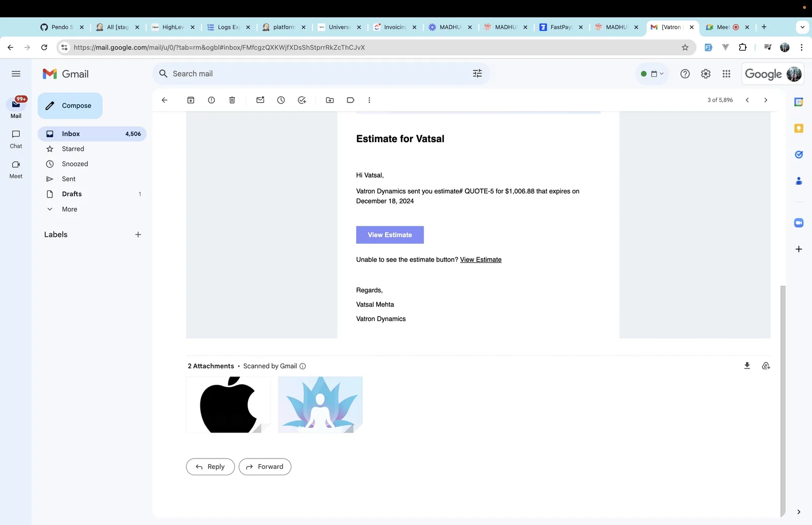Show Scanned by Gmail info icon
Viewport: 812px width, 525px height.
303,366
